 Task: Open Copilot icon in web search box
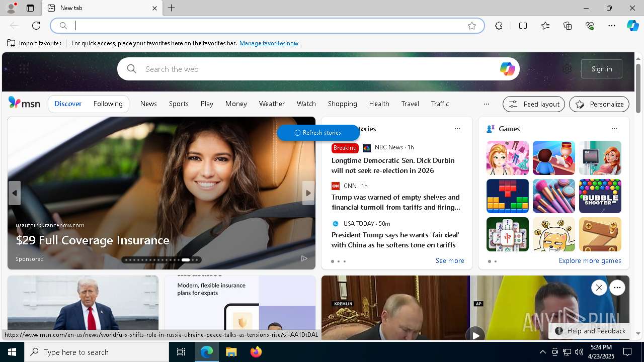[x=507, y=69]
